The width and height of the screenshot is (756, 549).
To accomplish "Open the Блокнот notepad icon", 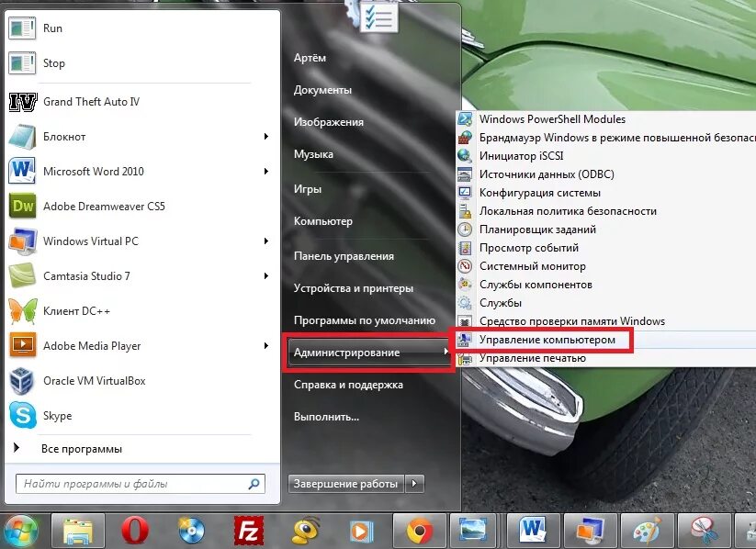I will click(22, 137).
